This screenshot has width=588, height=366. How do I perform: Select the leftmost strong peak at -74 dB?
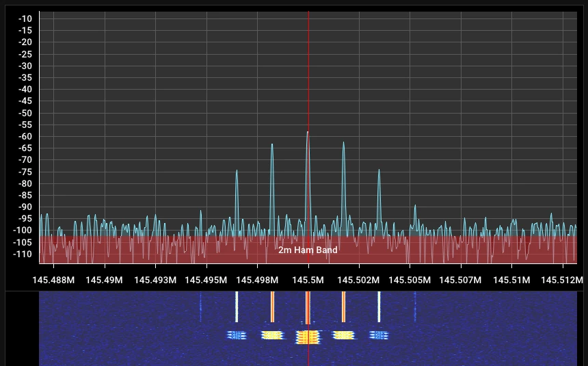coord(237,171)
